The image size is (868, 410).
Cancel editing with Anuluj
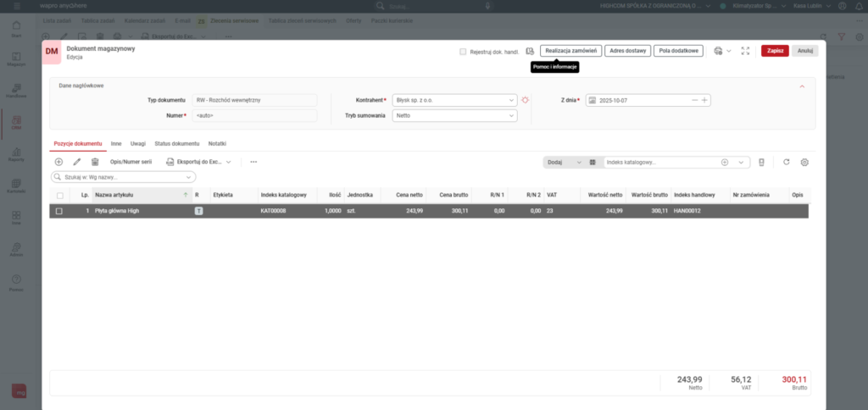[x=805, y=50]
